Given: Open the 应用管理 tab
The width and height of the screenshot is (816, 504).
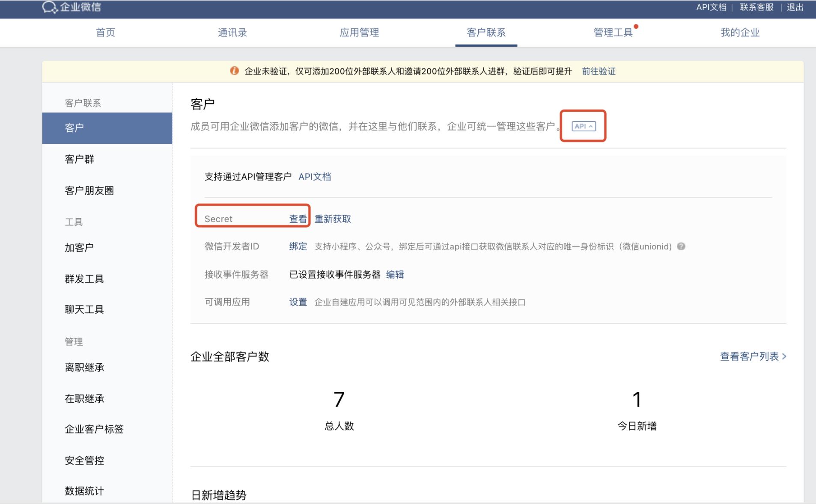Looking at the screenshot, I should pos(359,33).
